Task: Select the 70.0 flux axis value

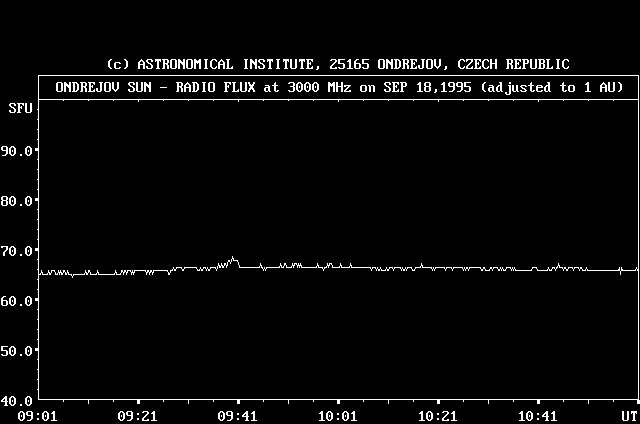Action: point(18,250)
